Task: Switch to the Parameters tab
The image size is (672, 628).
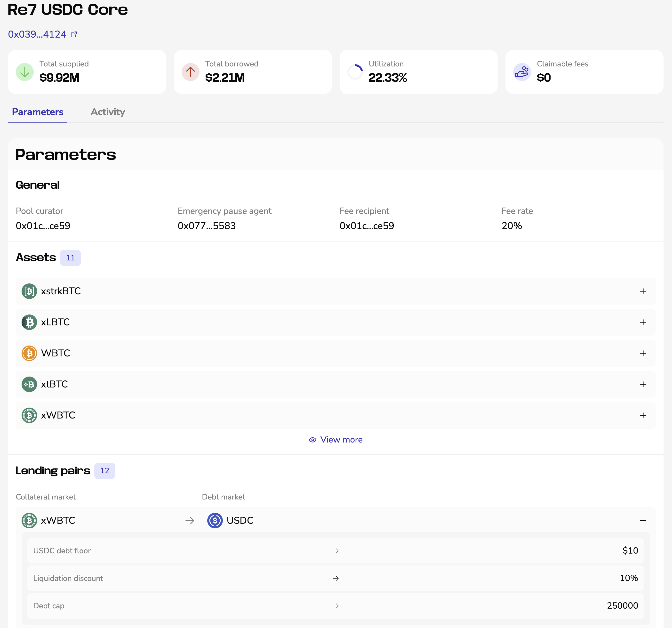Action: coord(38,112)
